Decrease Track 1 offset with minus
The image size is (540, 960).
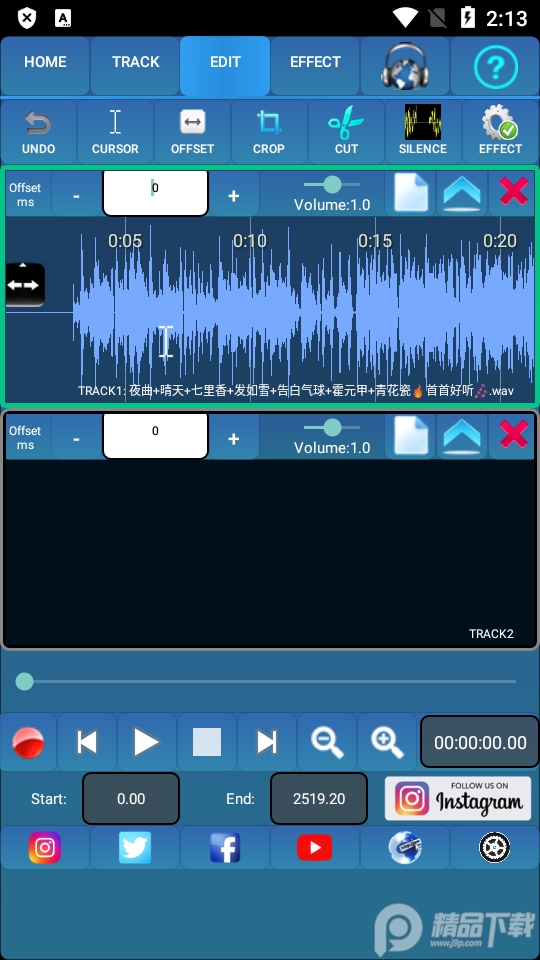[x=77, y=195]
